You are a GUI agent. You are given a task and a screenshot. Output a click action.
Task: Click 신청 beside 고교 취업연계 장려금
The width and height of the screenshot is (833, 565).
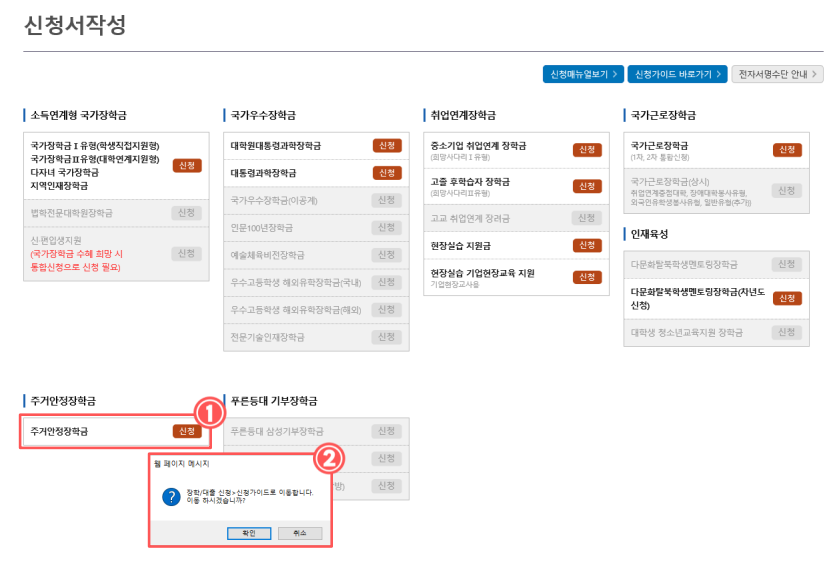click(x=586, y=218)
